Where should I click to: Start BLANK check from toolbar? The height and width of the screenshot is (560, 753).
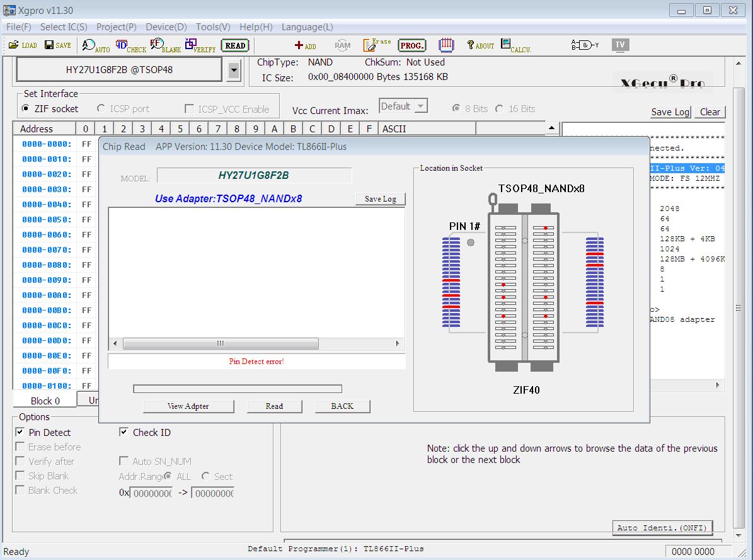pyautogui.click(x=165, y=45)
